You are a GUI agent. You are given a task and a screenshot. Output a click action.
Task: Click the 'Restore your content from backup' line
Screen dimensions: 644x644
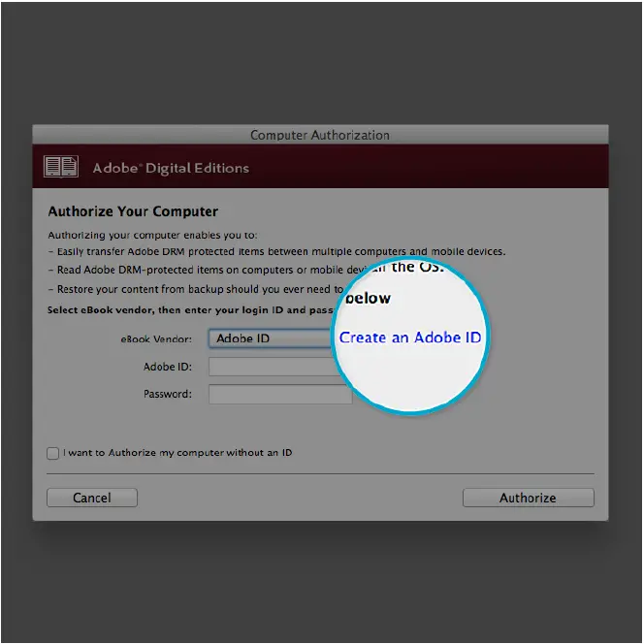click(196, 289)
